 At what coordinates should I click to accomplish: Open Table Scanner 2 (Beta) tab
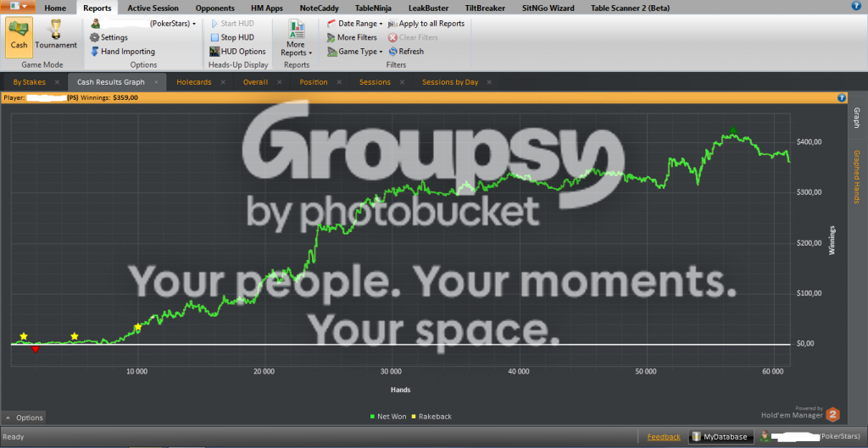(630, 8)
